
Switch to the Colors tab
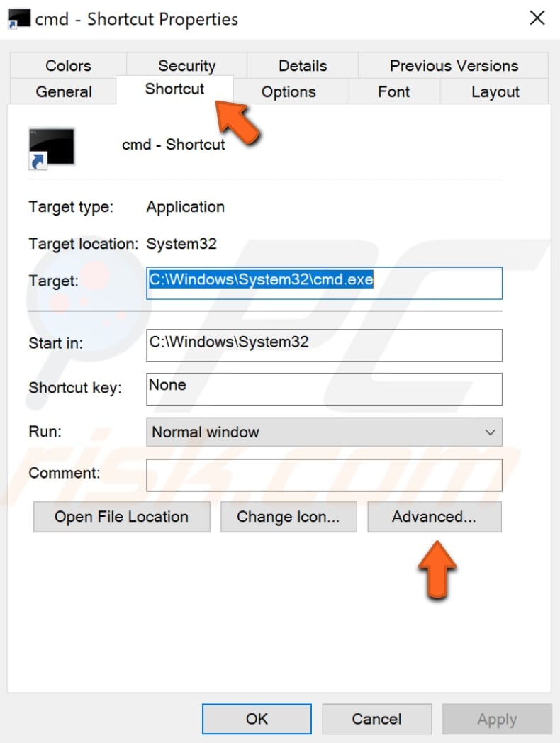(68, 65)
